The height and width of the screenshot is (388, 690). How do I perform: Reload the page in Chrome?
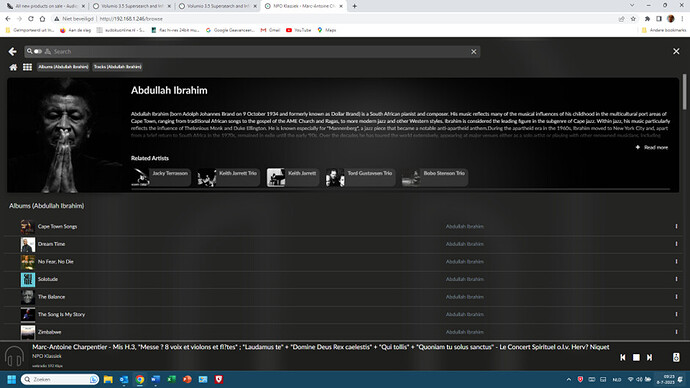point(31,19)
